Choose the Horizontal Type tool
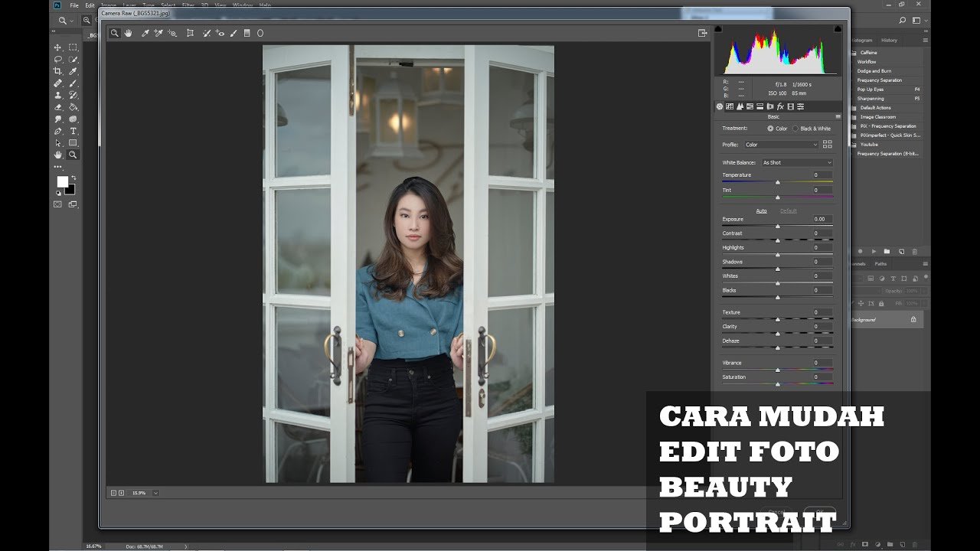 coord(73,131)
